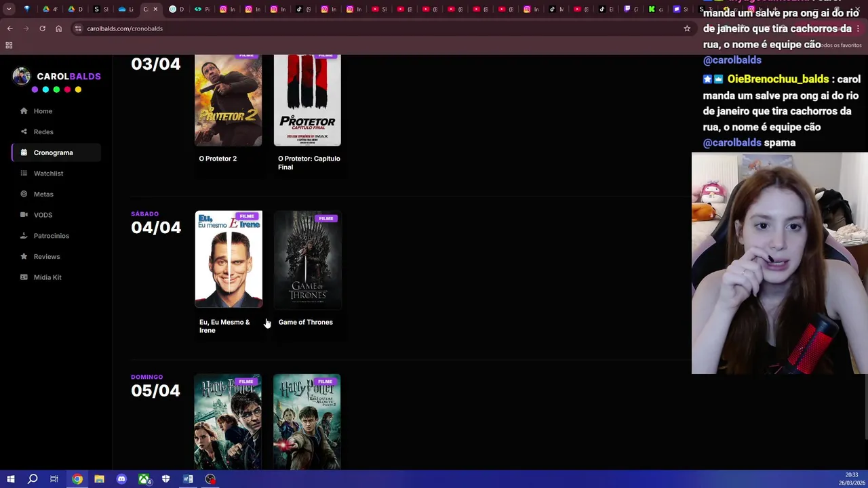
Task: Click the streamer webcam overlay
Action: click(x=779, y=263)
